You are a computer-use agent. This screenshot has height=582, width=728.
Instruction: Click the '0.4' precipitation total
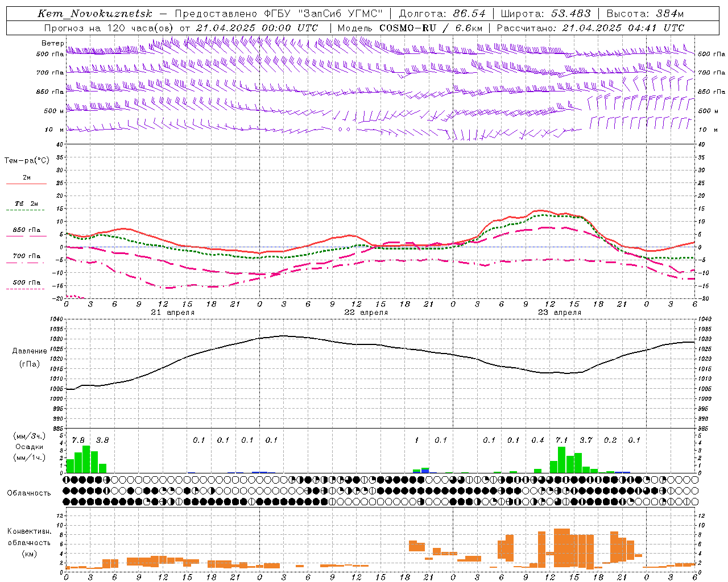537,440
